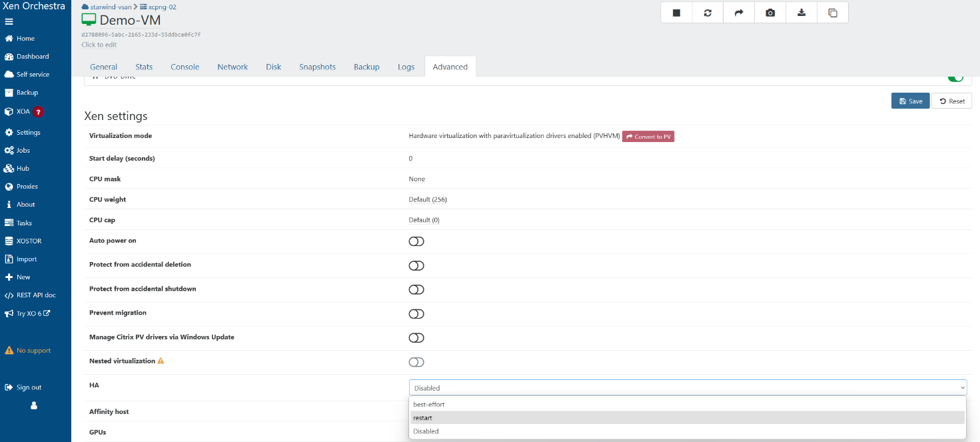The width and height of the screenshot is (980, 442).
Task: Select the Advanced tab
Action: pos(450,67)
